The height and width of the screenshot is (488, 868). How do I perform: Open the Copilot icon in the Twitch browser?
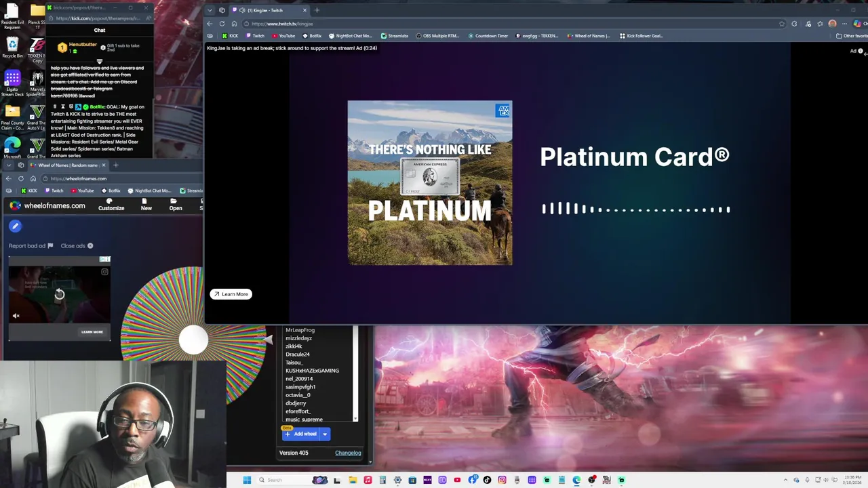point(858,24)
